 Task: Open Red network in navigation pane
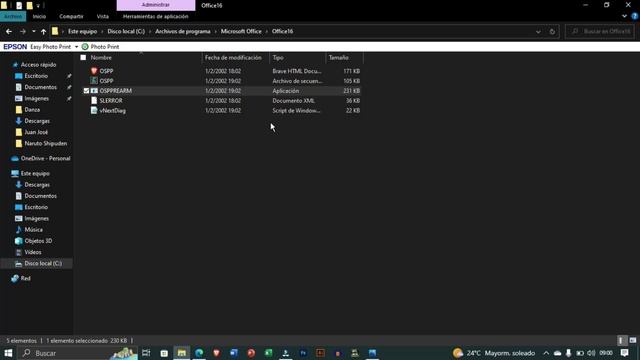(x=25, y=278)
